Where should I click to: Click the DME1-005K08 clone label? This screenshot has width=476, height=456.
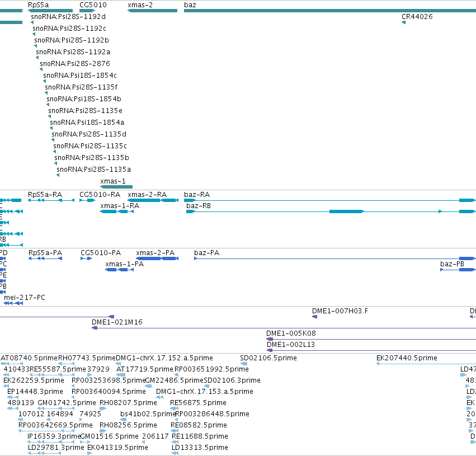pyautogui.click(x=291, y=333)
